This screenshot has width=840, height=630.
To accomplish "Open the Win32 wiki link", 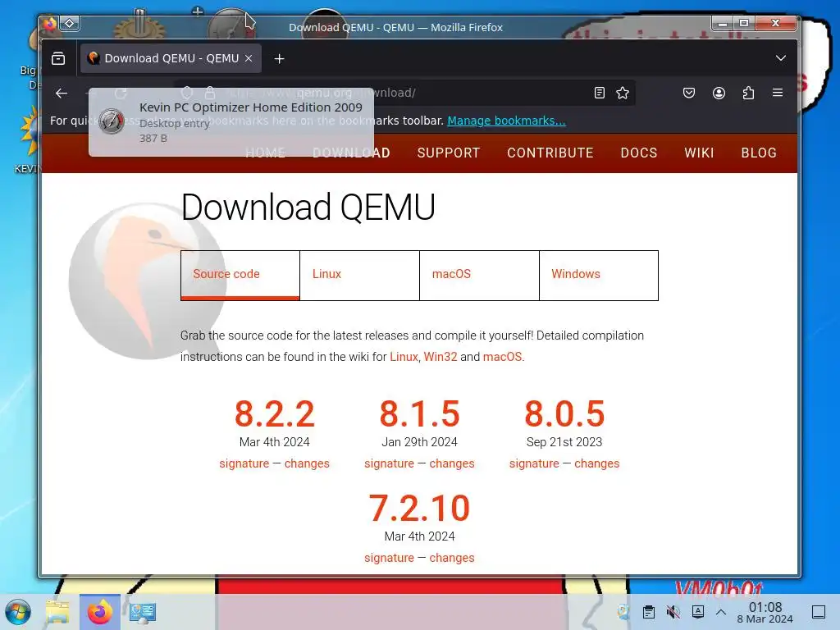I will (x=441, y=357).
